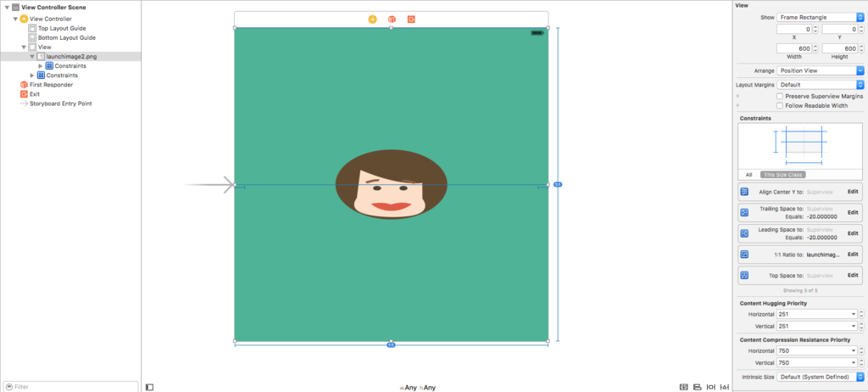This screenshot has width=868, height=392.
Task: Click the First Responder cube icon in outline
Action: click(x=24, y=85)
